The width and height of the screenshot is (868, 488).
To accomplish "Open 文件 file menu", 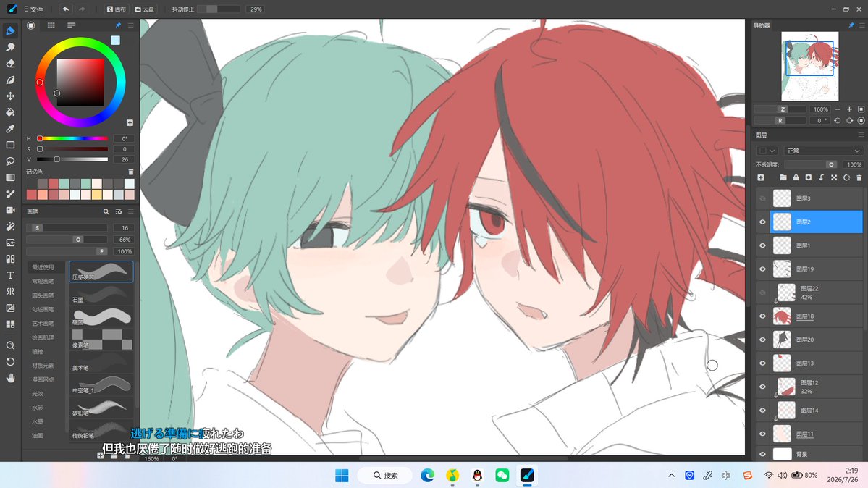I will pyautogui.click(x=34, y=9).
